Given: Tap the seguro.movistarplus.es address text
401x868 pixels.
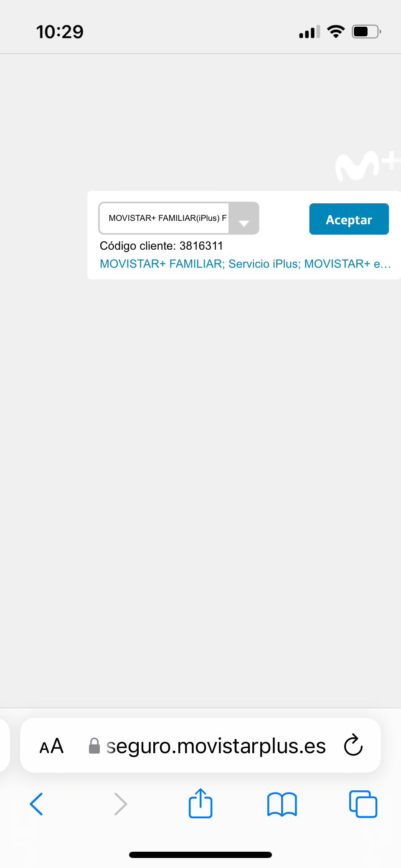Looking at the screenshot, I should coord(216,746).
